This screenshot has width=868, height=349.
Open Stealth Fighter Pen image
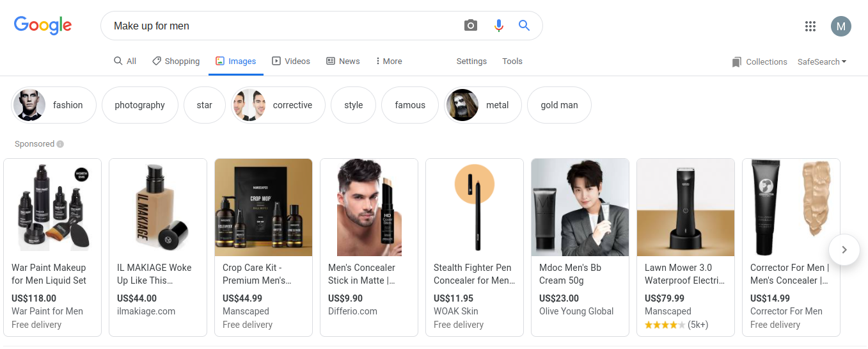[x=475, y=207]
